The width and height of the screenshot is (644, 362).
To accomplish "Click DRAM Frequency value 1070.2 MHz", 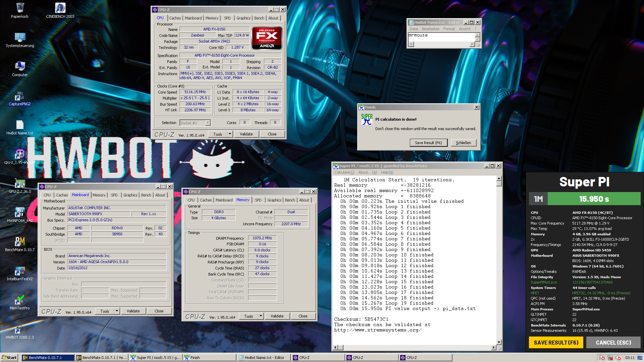I will tap(262, 238).
